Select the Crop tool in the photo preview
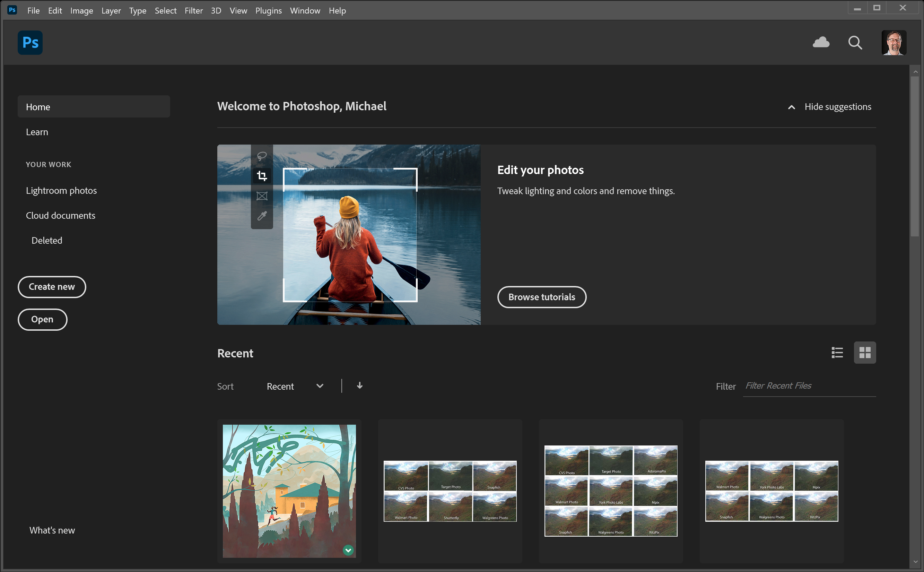 pos(262,176)
